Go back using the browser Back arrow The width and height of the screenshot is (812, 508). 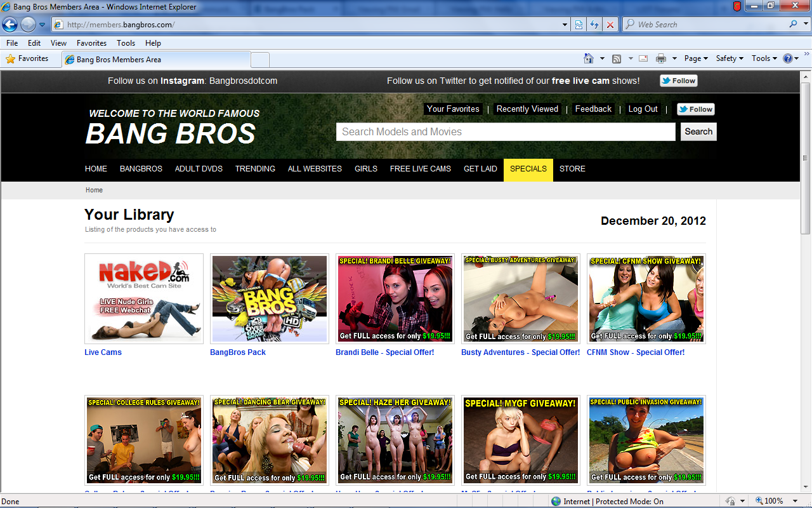pos(10,25)
